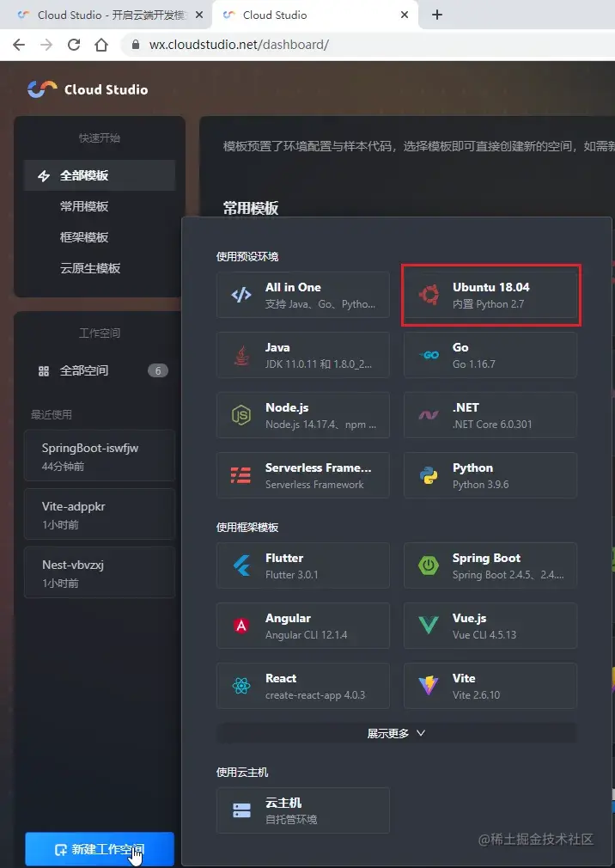Open the React template icon
The height and width of the screenshot is (868, 615).
241,686
